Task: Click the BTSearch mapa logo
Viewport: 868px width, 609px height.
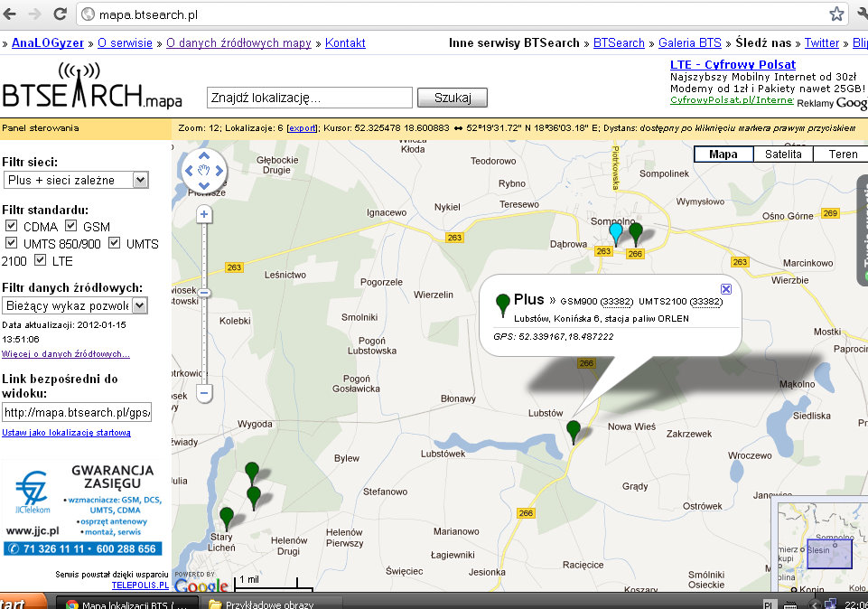Action: coord(92,86)
